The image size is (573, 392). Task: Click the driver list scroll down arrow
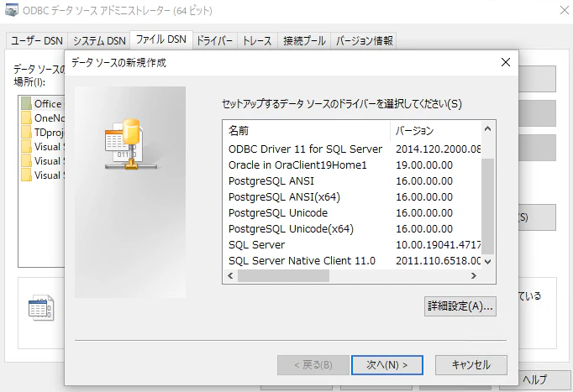(488, 261)
